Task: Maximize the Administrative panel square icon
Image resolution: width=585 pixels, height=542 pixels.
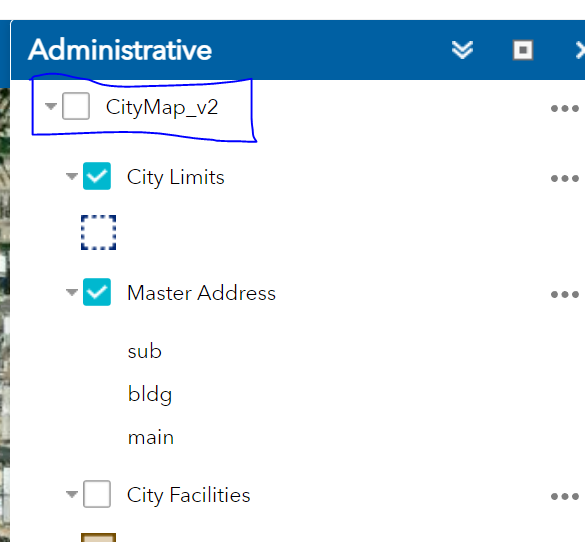Action: [523, 50]
